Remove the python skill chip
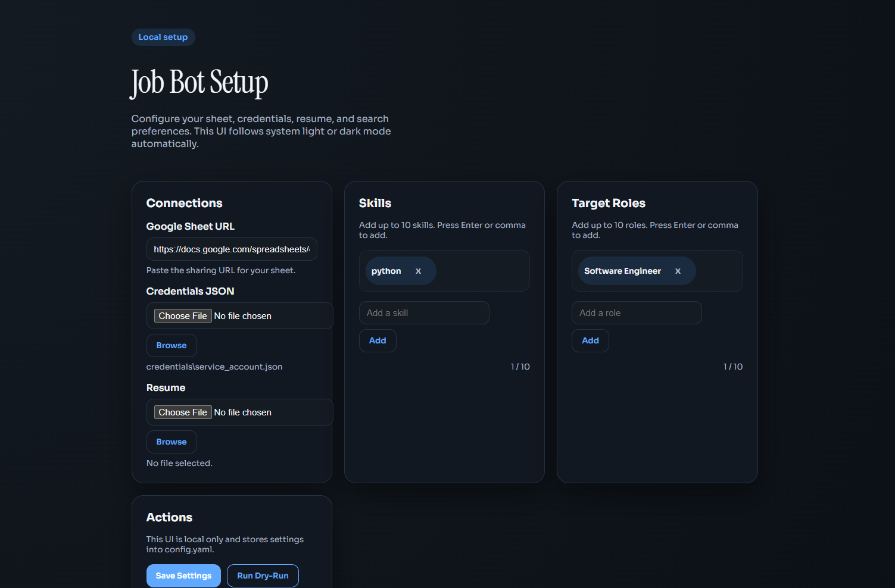Screen dimensions: 895x588 [418, 271]
